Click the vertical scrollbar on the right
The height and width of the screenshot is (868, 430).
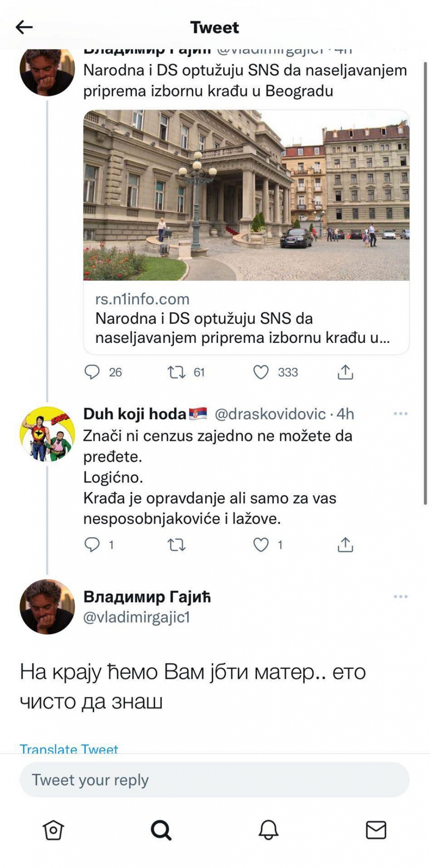click(x=426, y=283)
